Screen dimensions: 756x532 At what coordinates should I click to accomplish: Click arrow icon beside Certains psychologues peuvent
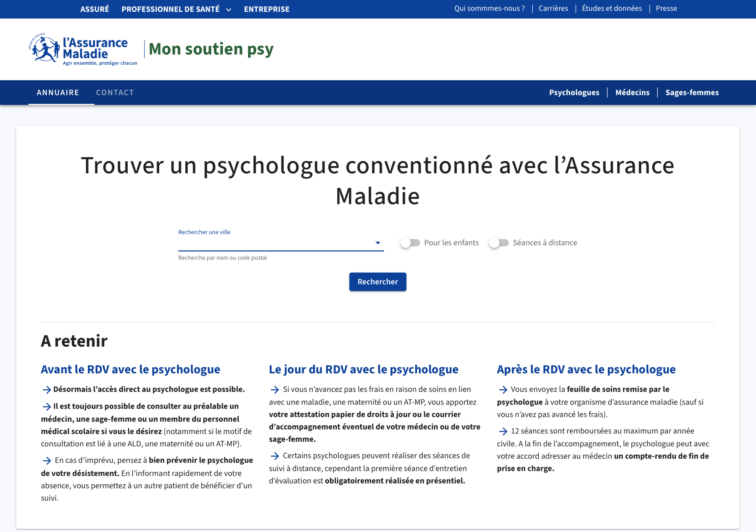[275, 456]
